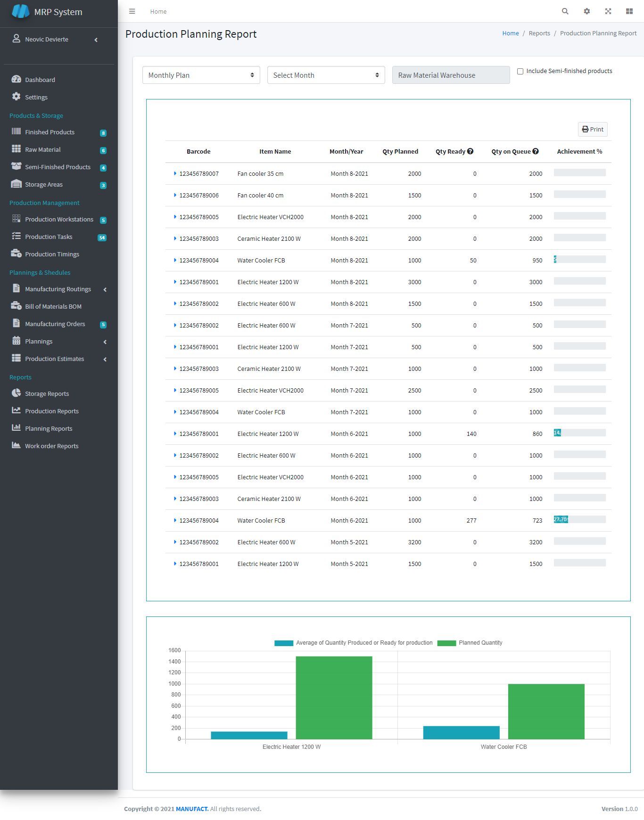Open the grid apps icon in header
The image size is (644, 820).
pos(629,11)
